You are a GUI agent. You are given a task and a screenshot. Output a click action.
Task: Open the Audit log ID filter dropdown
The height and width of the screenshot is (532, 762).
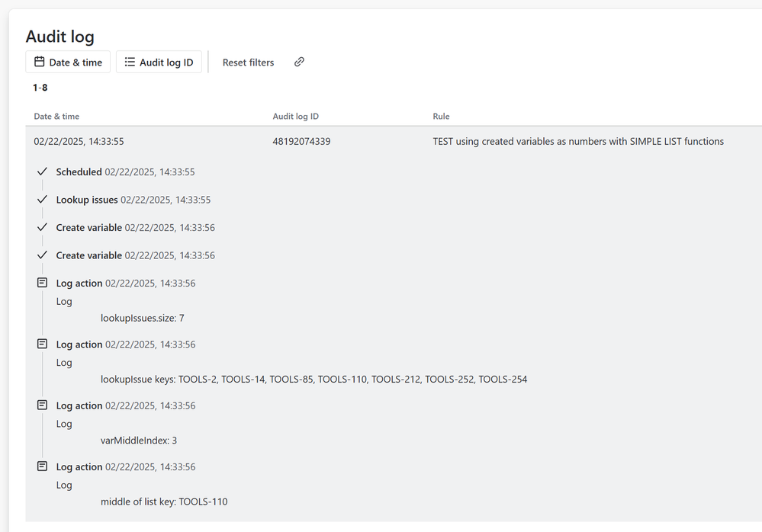[159, 62]
